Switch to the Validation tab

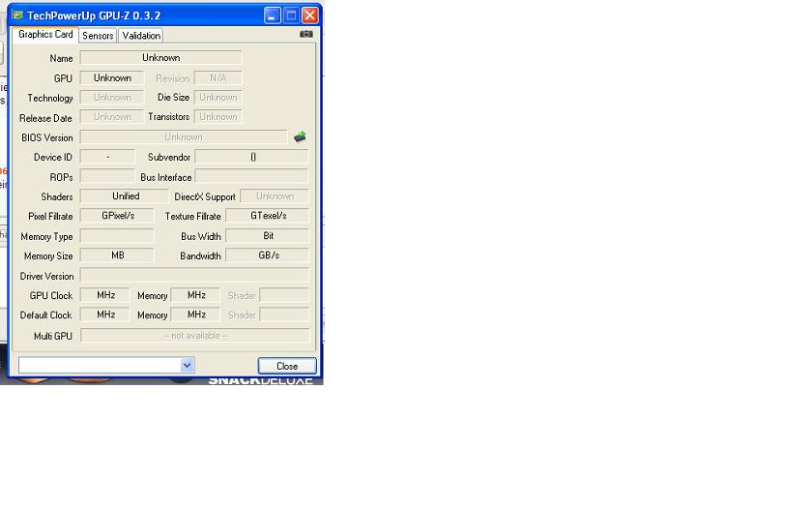pos(141,35)
